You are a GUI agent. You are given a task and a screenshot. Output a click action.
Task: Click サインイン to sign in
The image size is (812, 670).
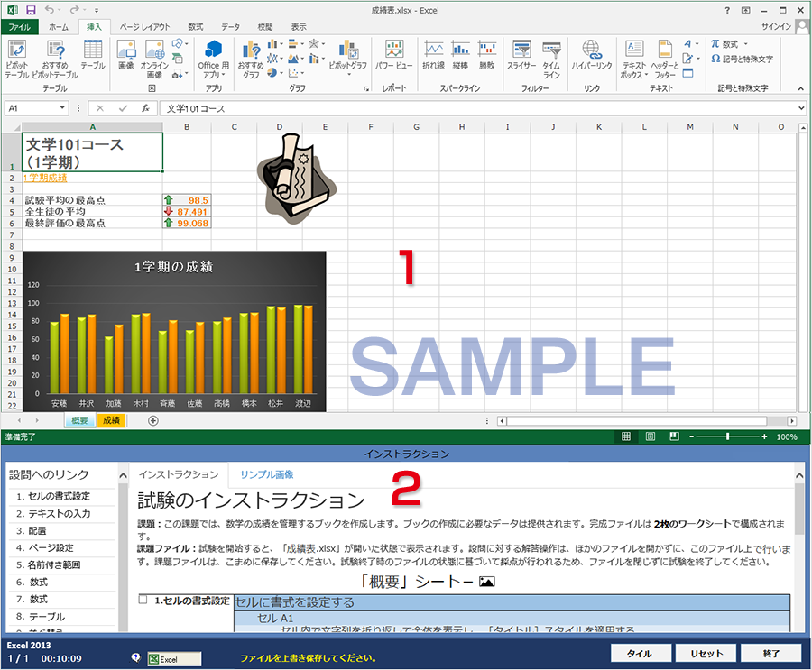[x=776, y=26]
